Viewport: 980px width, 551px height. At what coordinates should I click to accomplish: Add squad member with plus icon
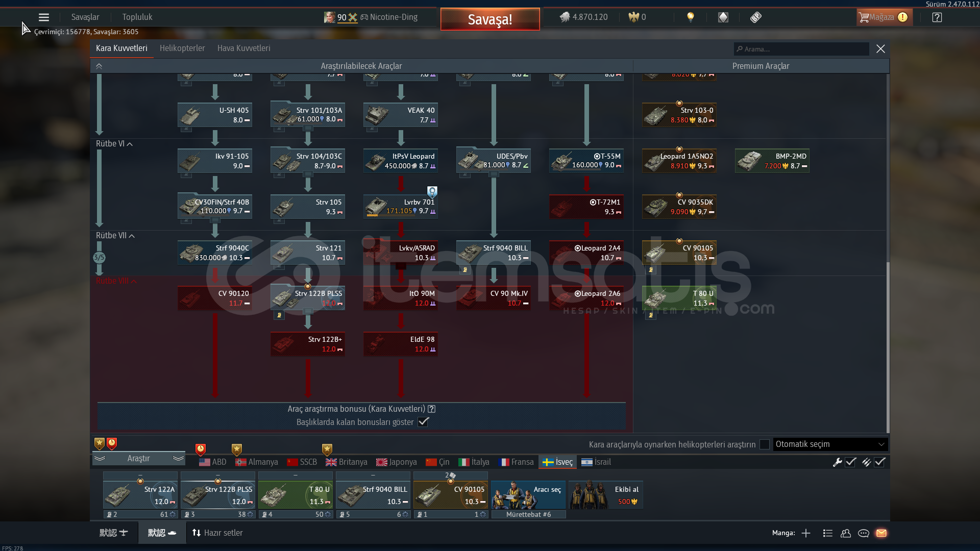point(806,533)
